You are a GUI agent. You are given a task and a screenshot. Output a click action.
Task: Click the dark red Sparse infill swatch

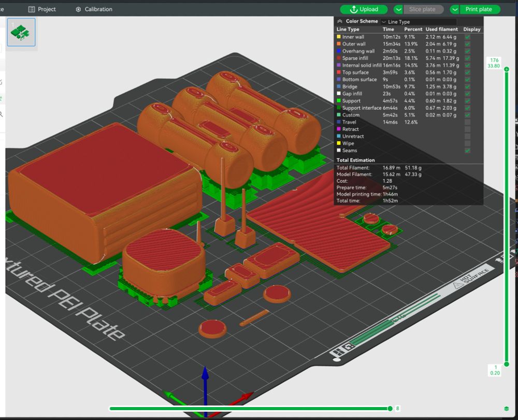click(x=339, y=58)
